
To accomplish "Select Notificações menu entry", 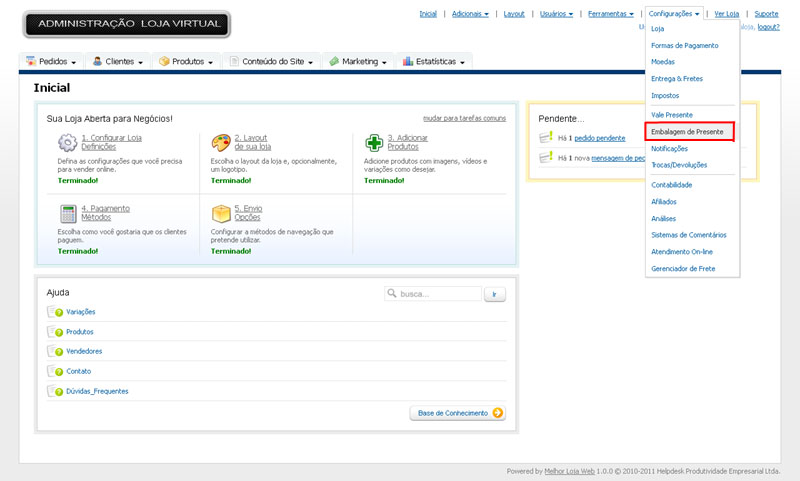I will [x=669, y=148].
